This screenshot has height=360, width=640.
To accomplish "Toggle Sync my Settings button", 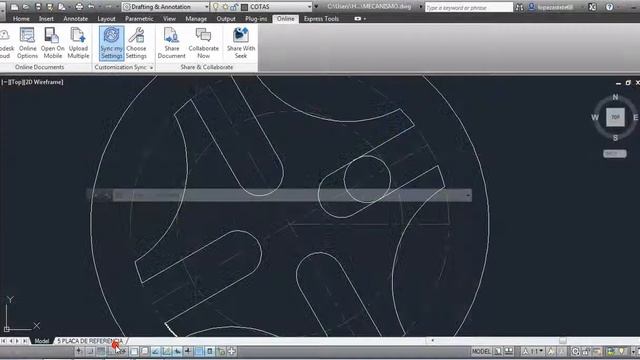I will click(x=111, y=43).
